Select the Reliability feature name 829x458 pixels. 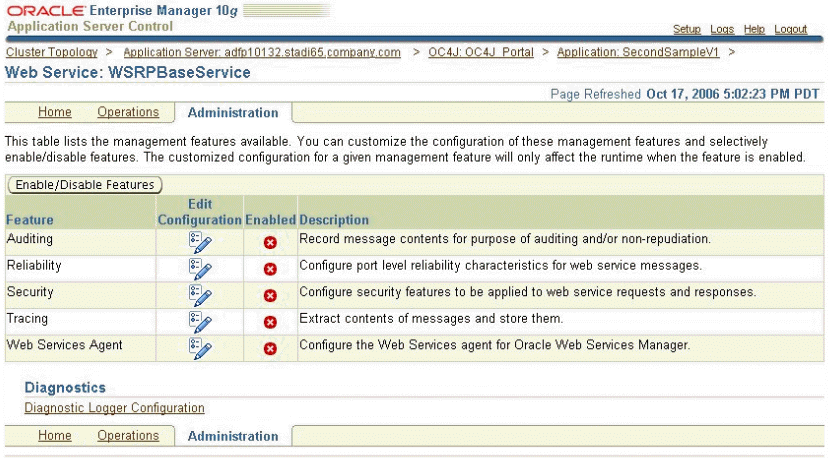34,265
